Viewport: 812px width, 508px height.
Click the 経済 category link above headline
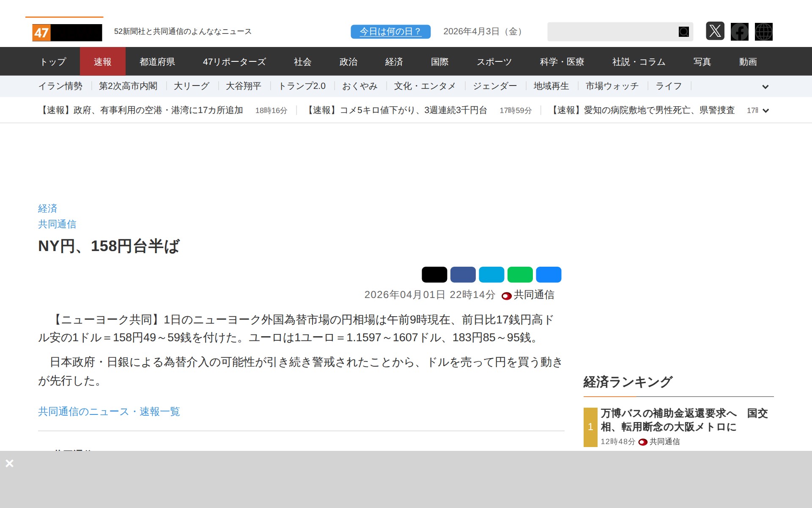(x=47, y=208)
